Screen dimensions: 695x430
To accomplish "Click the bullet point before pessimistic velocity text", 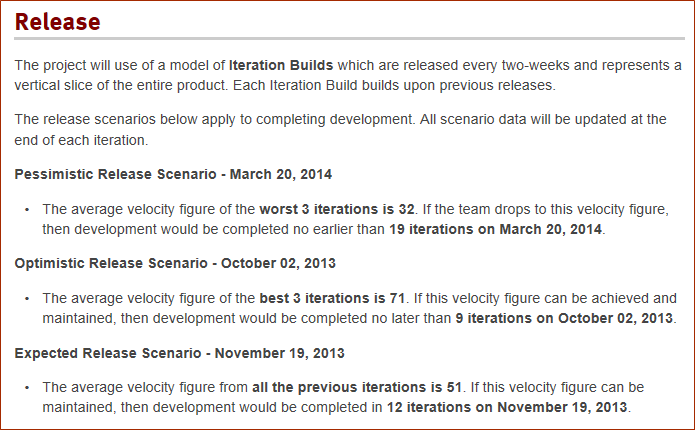I will tap(27, 209).
